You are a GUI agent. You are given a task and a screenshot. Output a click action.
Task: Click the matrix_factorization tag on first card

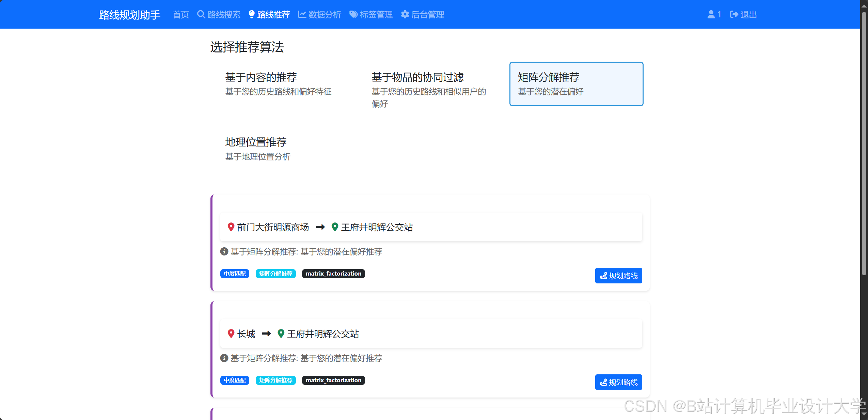[333, 274]
